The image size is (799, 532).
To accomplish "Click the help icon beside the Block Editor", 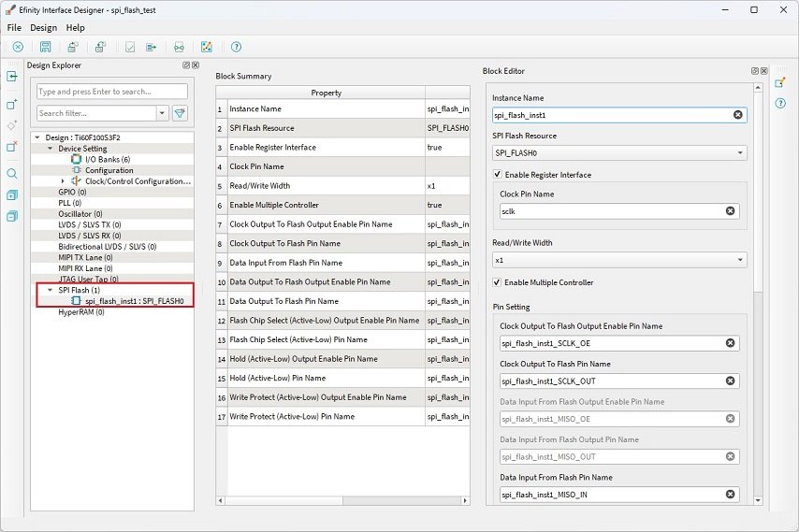I will coord(780,104).
